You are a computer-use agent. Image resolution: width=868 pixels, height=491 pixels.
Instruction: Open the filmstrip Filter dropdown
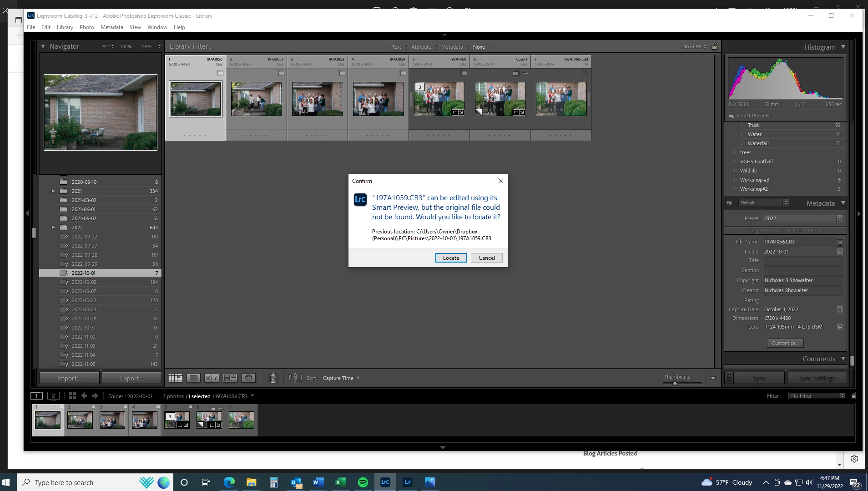(x=818, y=396)
